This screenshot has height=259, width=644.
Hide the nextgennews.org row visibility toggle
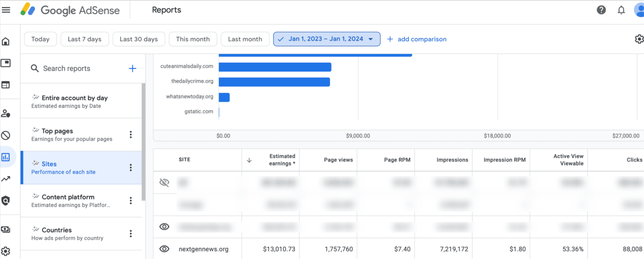tap(164, 249)
